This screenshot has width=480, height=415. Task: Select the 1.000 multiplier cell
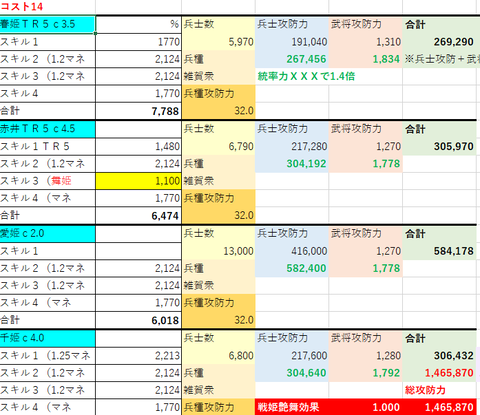tap(366, 407)
